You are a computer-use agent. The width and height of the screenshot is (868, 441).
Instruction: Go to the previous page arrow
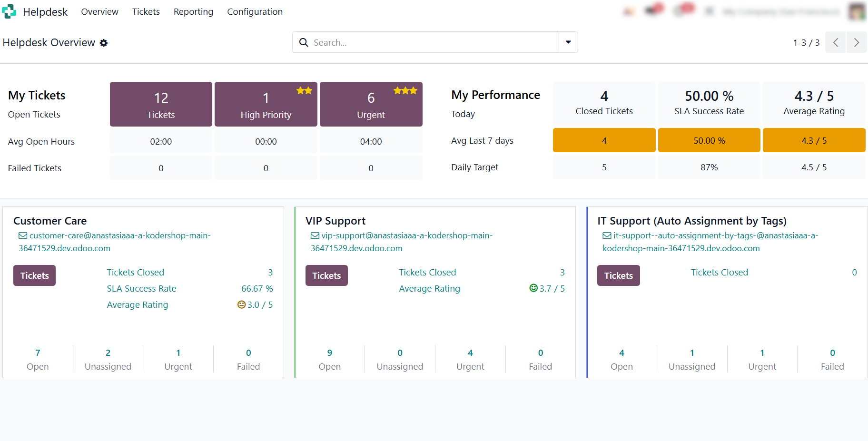pyautogui.click(x=835, y=42)
